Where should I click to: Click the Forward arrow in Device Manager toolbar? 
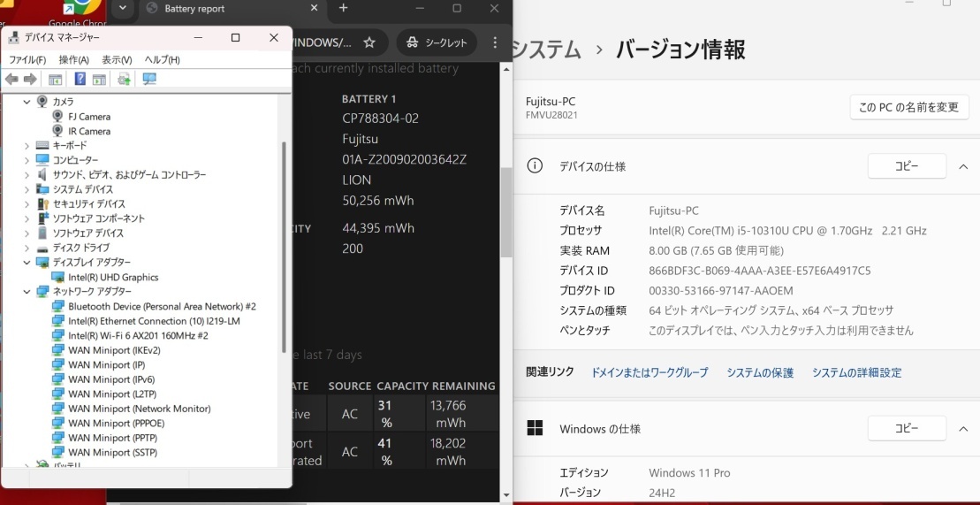click(29, 79)
